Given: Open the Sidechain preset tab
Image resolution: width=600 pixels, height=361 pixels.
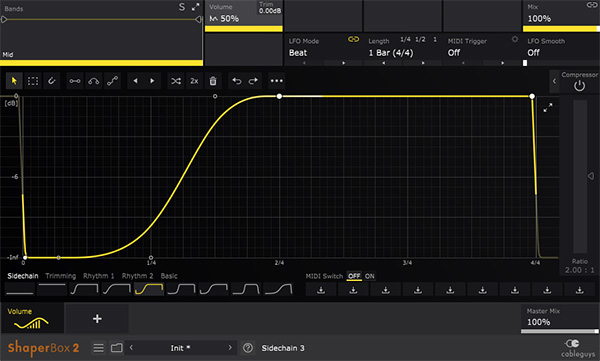Looking at the screenshot, I should 23,276.
